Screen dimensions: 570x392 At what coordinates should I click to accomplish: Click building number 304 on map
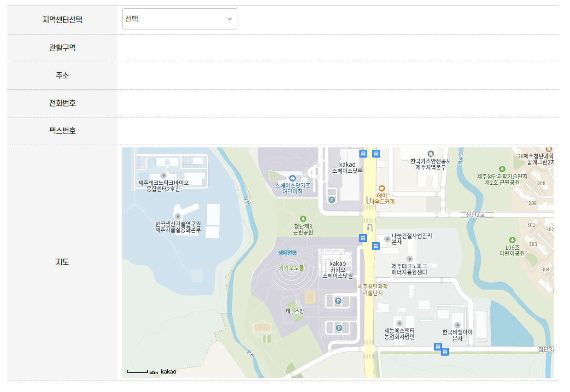pos(546,269)
